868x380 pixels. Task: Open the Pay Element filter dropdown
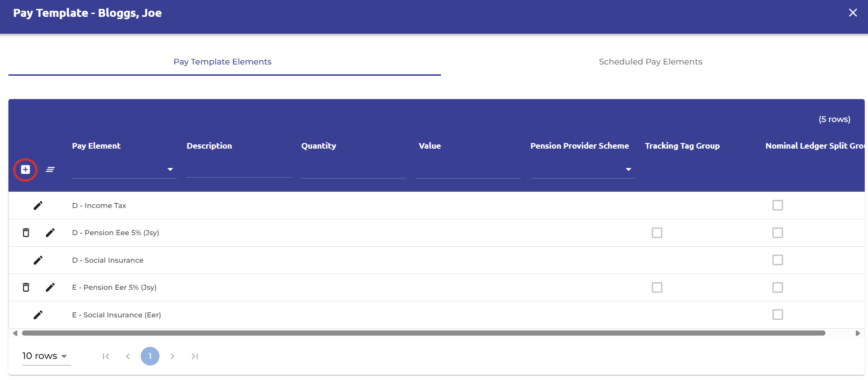pos(124,169)
